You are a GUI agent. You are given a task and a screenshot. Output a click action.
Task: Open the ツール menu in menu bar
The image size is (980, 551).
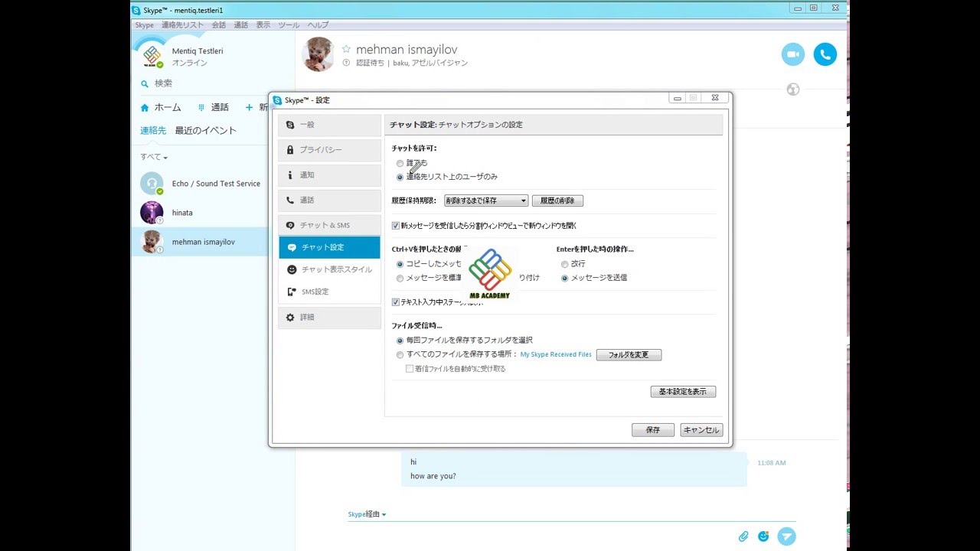pyautogui.click(x=289, y=25)
